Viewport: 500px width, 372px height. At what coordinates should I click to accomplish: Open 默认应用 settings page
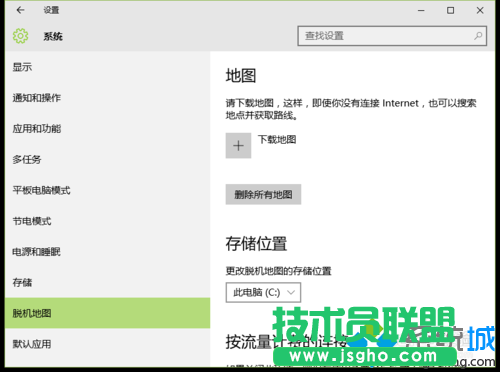pyautogui.click(x=107, y=344)
